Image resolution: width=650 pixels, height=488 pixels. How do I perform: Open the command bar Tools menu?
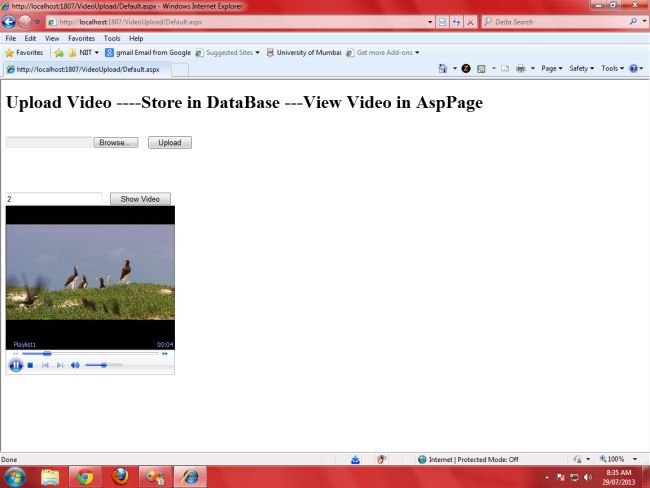tap(613, 68)
